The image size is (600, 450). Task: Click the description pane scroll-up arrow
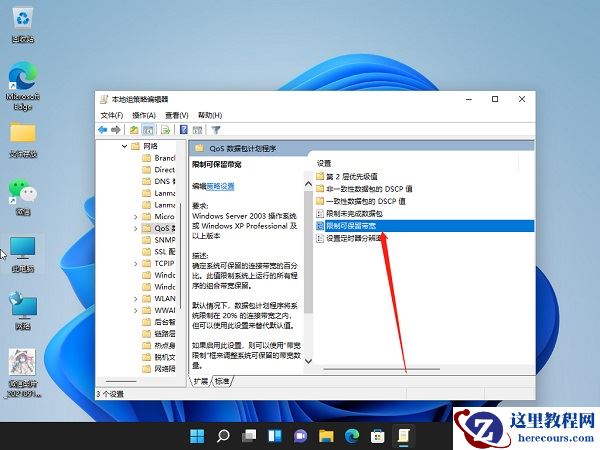pyautogui.click(x=308, y=184)
